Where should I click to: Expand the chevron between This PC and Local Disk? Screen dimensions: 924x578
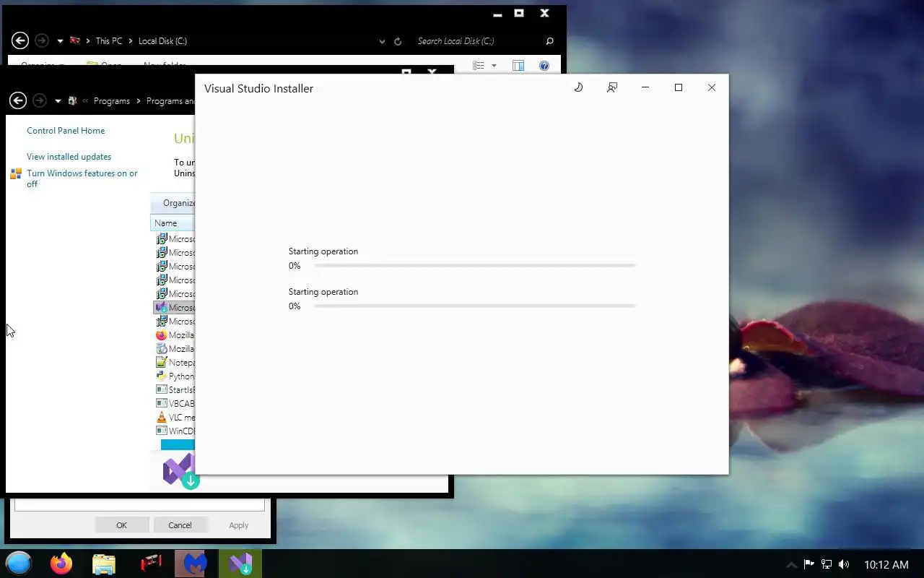click(x=131, y=41)
